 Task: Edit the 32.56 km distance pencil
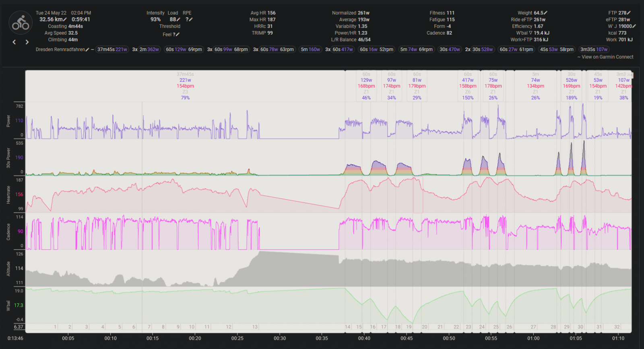(x=65, y=19)
